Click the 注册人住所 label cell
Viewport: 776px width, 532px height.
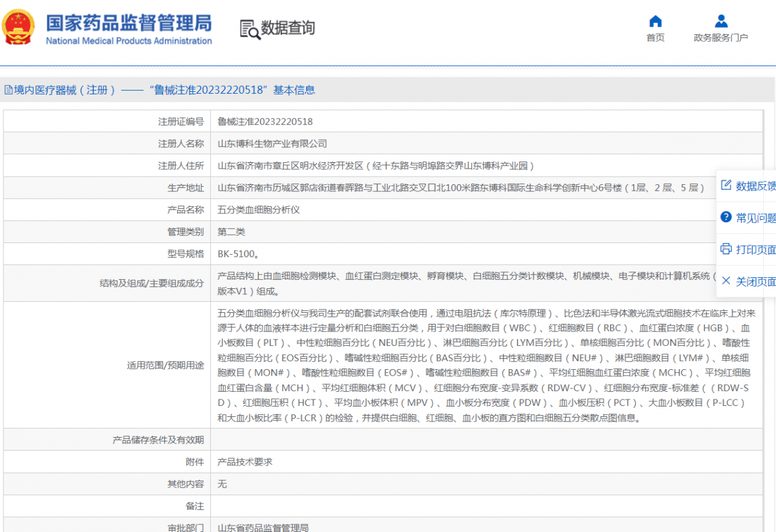click(107, 165)
